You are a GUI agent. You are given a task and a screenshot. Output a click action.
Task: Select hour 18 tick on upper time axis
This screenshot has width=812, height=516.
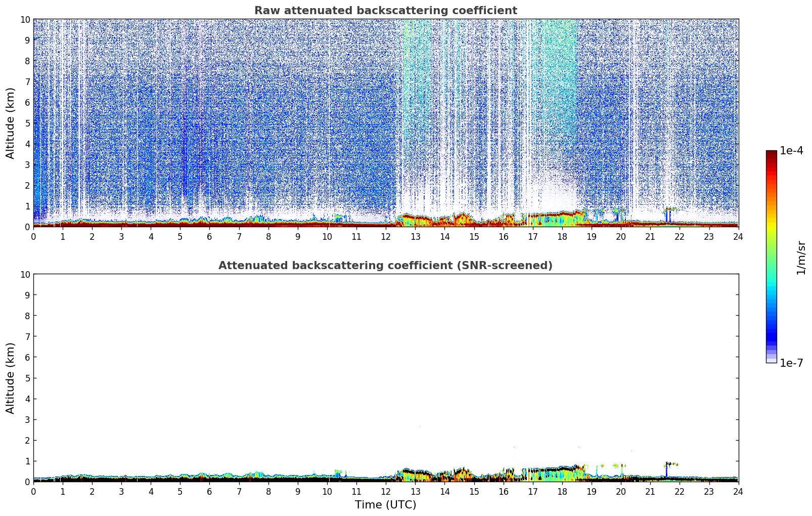point(562,236)
